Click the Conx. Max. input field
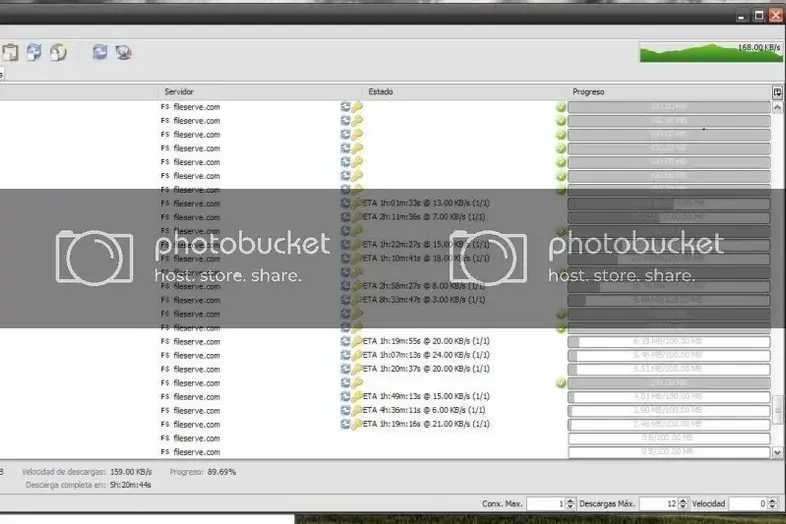This screenshot has width=786, height=524. (x=546, y=503)
